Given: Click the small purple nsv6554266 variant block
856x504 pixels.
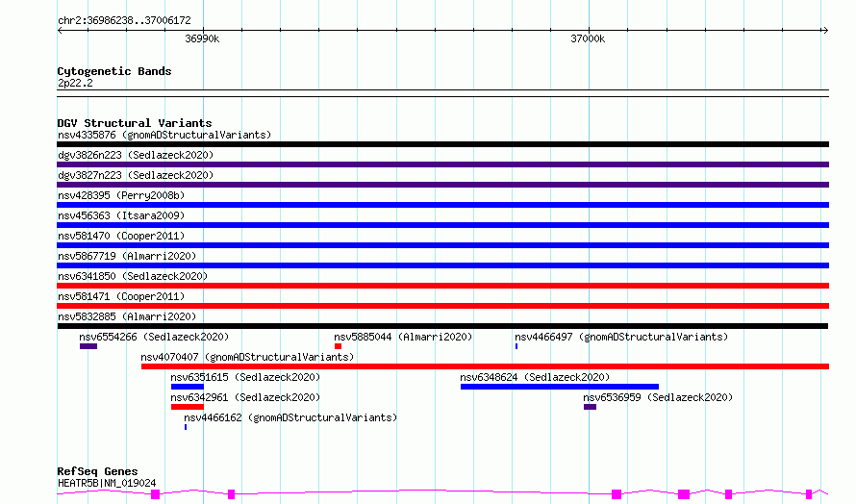Looking at the screenshot, I should tap(88, 346).
